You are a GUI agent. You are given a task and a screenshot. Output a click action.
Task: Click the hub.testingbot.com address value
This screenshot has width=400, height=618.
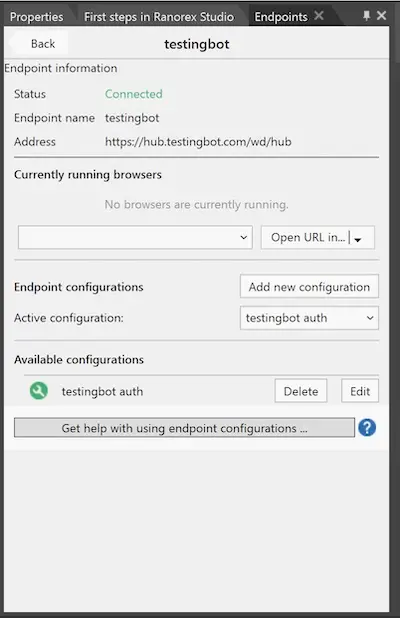[198, 141]
